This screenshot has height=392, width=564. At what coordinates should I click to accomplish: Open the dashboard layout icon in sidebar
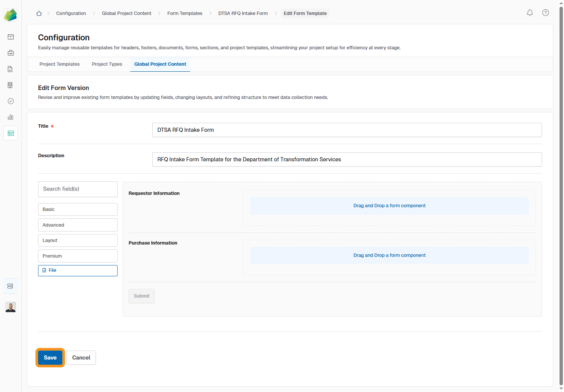tap(11, 37)
